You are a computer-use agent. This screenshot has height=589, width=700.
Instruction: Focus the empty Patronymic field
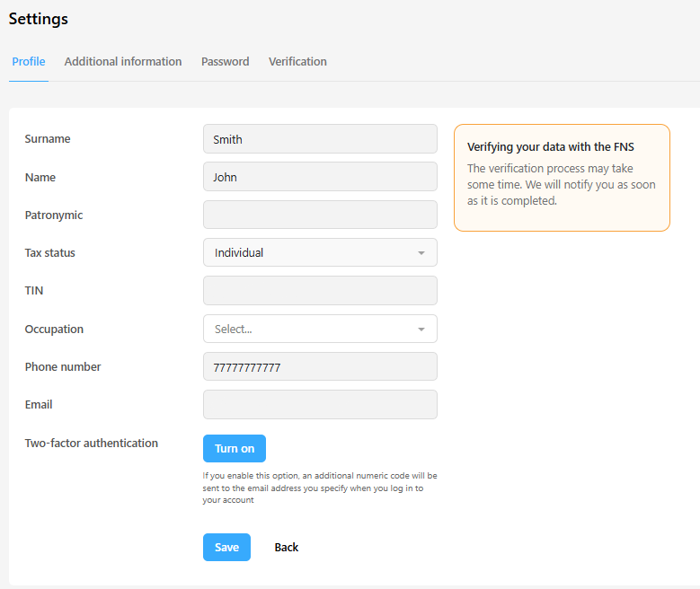320,215
